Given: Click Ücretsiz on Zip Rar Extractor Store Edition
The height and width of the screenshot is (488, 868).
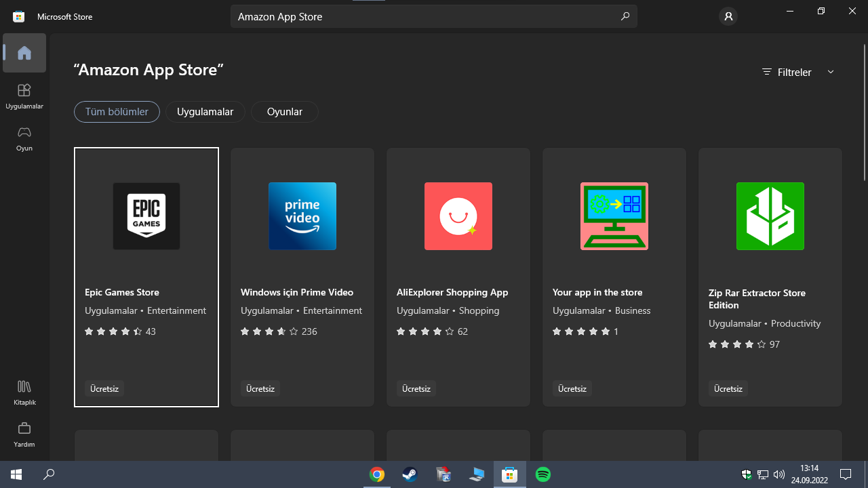Looking at the screenshot, I should [728, 388].
